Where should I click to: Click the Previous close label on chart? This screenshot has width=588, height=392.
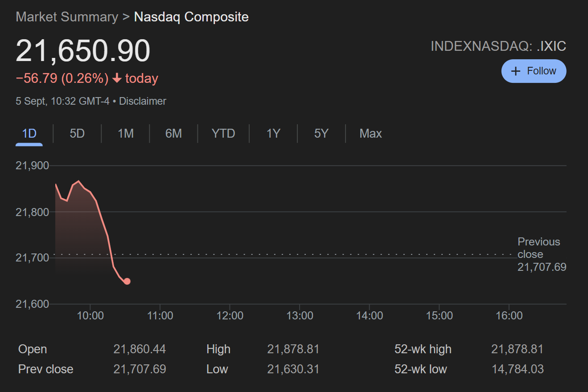point(539,248)
